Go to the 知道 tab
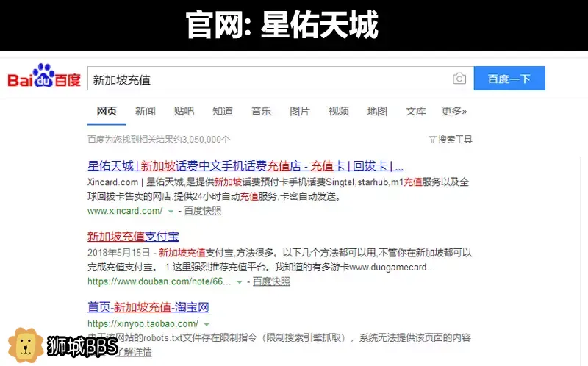The image size is (588, 366). click(x=223, y=111)
